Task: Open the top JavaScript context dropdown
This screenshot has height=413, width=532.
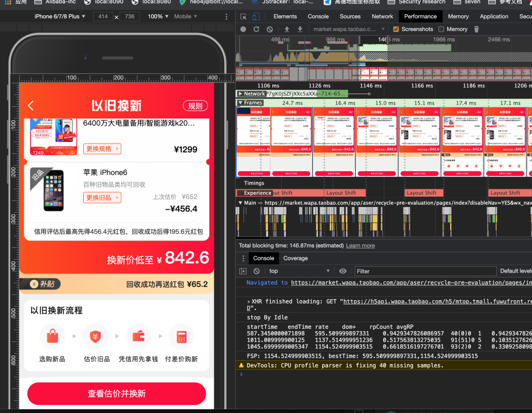Action: coord(299,271)
